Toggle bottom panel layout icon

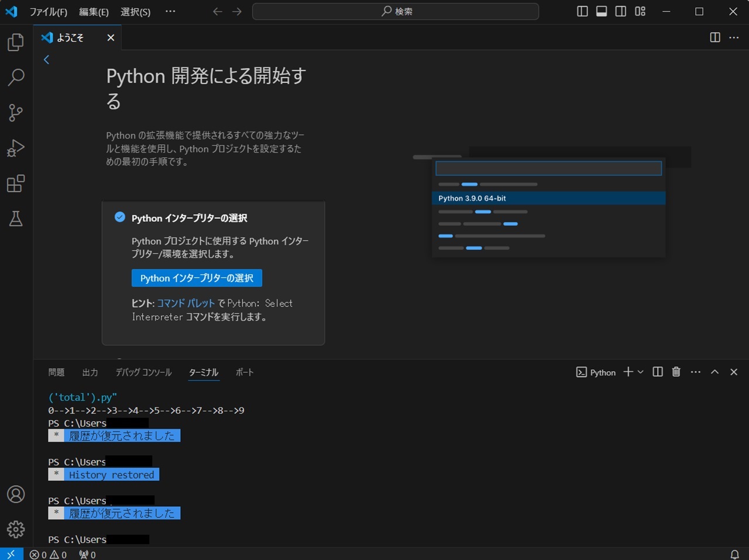click(602, 11)
